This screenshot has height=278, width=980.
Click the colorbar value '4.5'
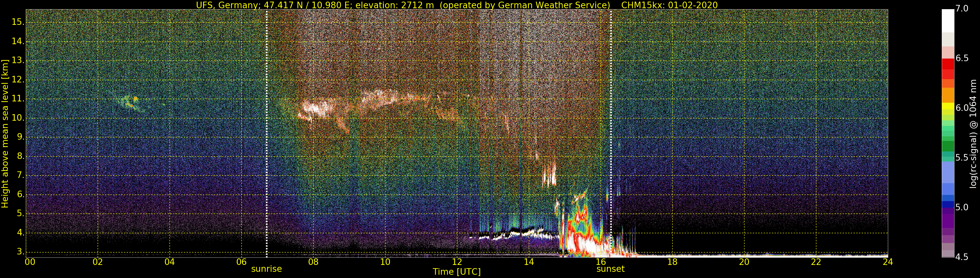962,257
